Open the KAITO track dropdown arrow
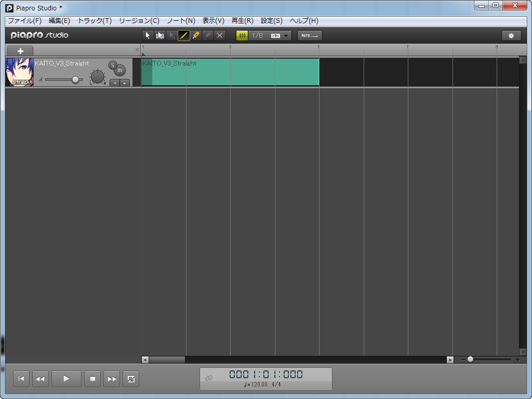 click(125, 83)
